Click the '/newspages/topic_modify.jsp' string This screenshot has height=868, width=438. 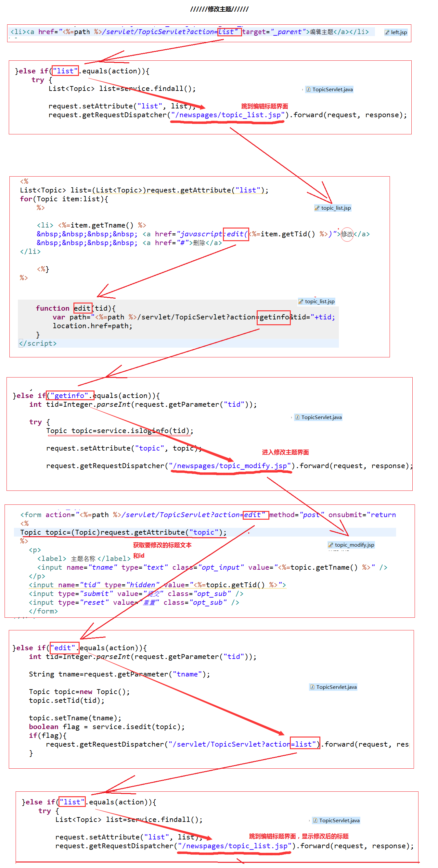pyautogui.click(x=230, y=465)
